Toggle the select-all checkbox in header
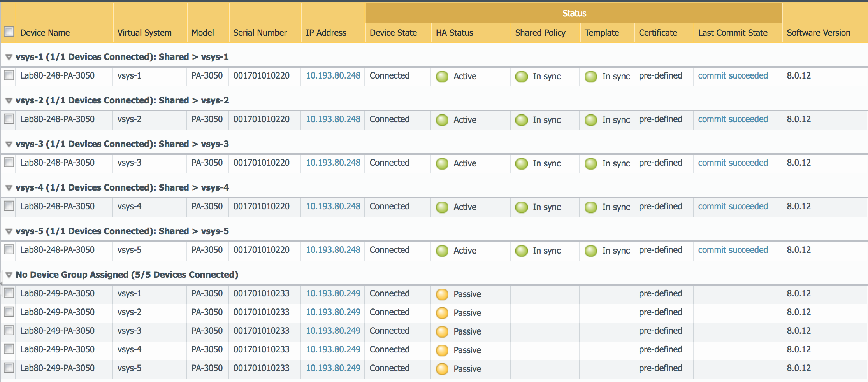The image size is (868, 382). tap(9, 32)
